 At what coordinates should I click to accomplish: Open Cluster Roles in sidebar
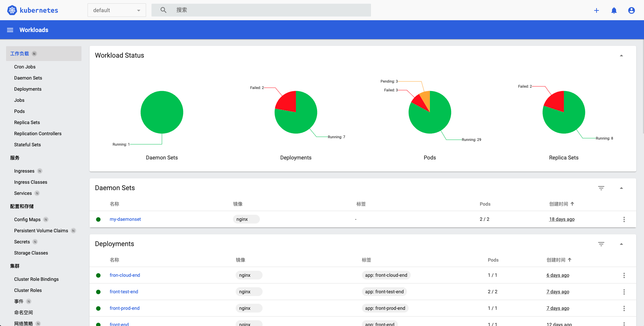point(28,290)
